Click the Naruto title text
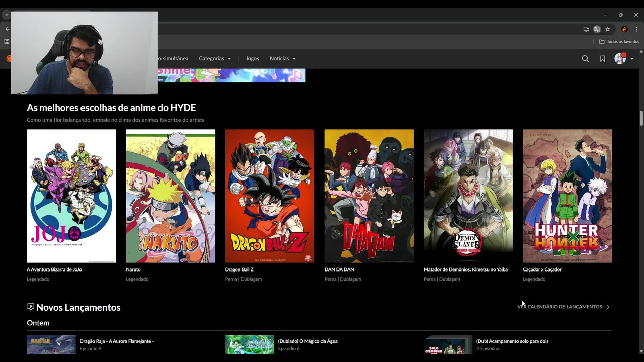Screen dimensions: 644x362 pos(133,269)
